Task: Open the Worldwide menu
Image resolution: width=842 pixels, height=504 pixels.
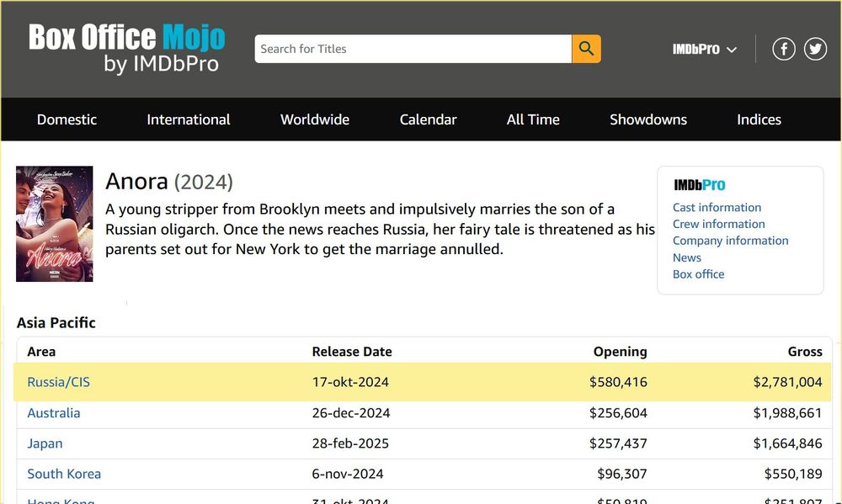Action: (x=315, y=119)
